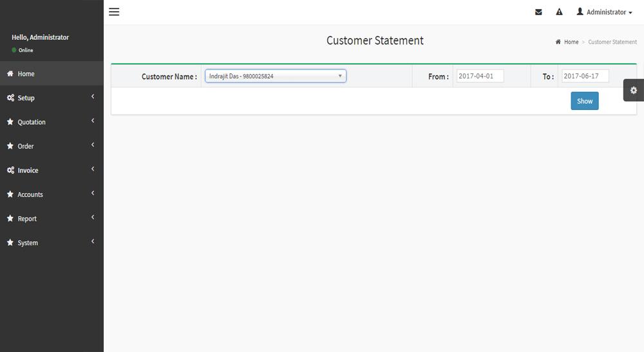Image resolution: width=644 pixels, height=352 pixels.
Task: Expand the System menu chevron
Action: [93, 241]
